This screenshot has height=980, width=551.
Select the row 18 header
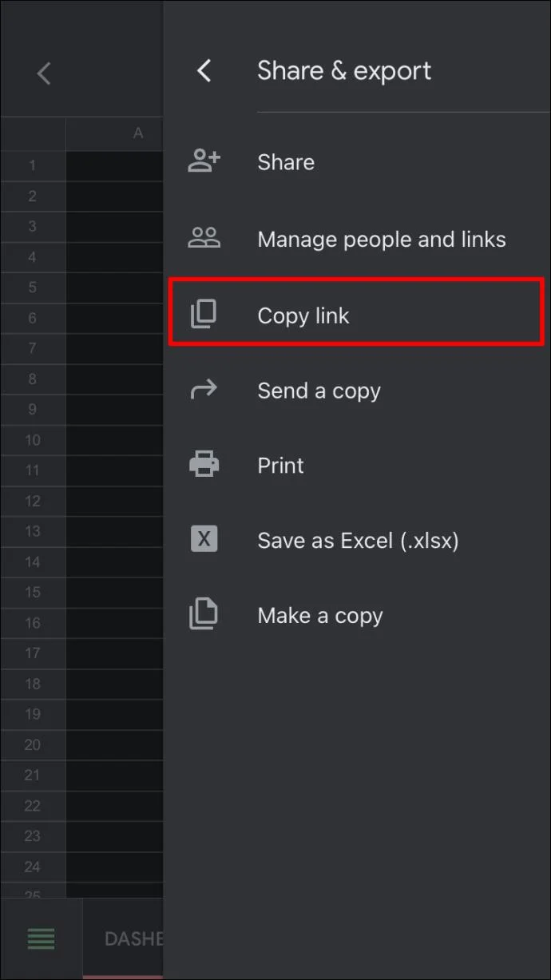(33, 684)
